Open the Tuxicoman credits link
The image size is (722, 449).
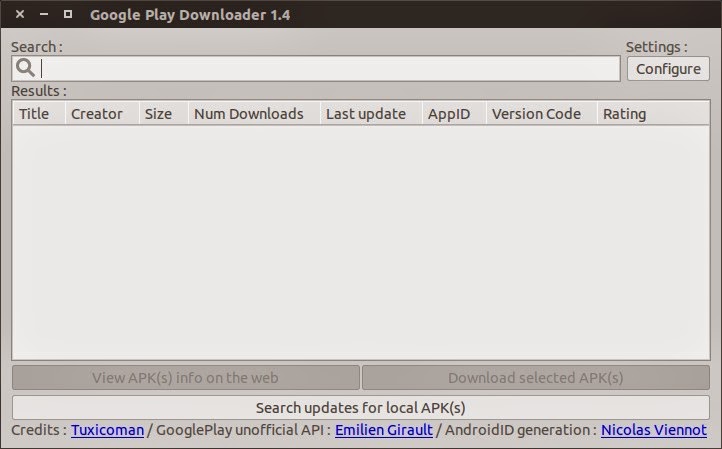[107, 430]
